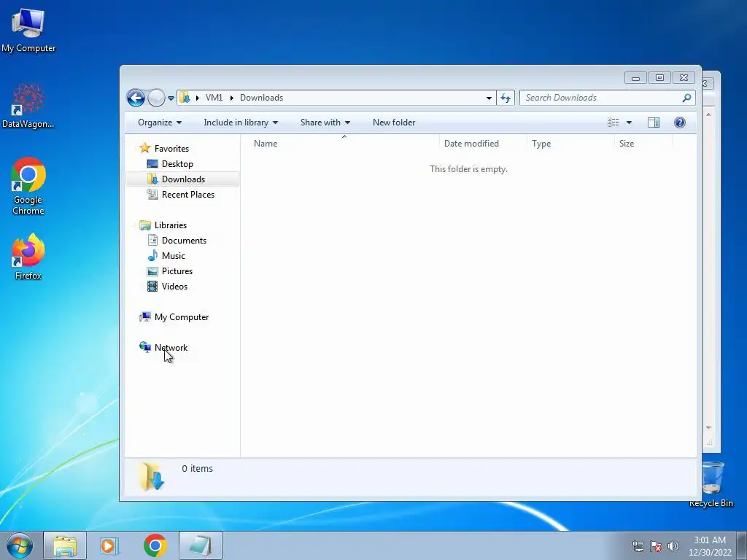Launch Chrome from the taskbar
The width and height of the screenshot is (747, 560).
[155, 545]
